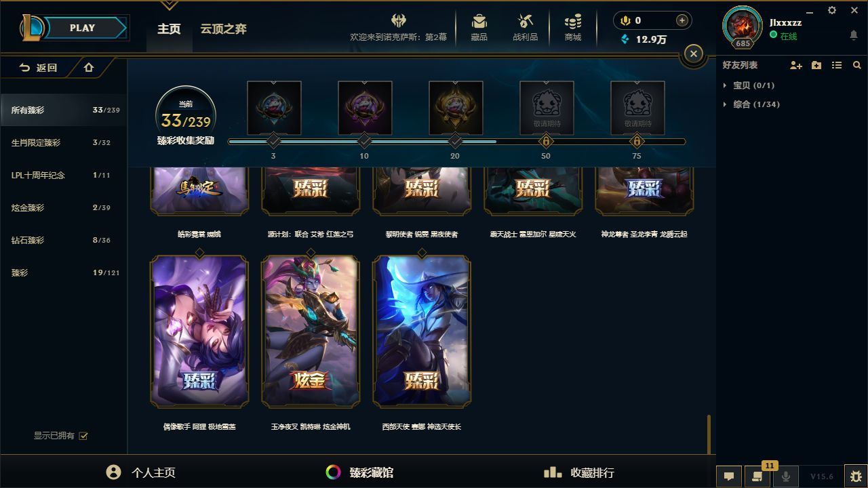This screenshot has width=868, height=488.
Task: Click the PLAY button
Action: click(x=83, y=28)
